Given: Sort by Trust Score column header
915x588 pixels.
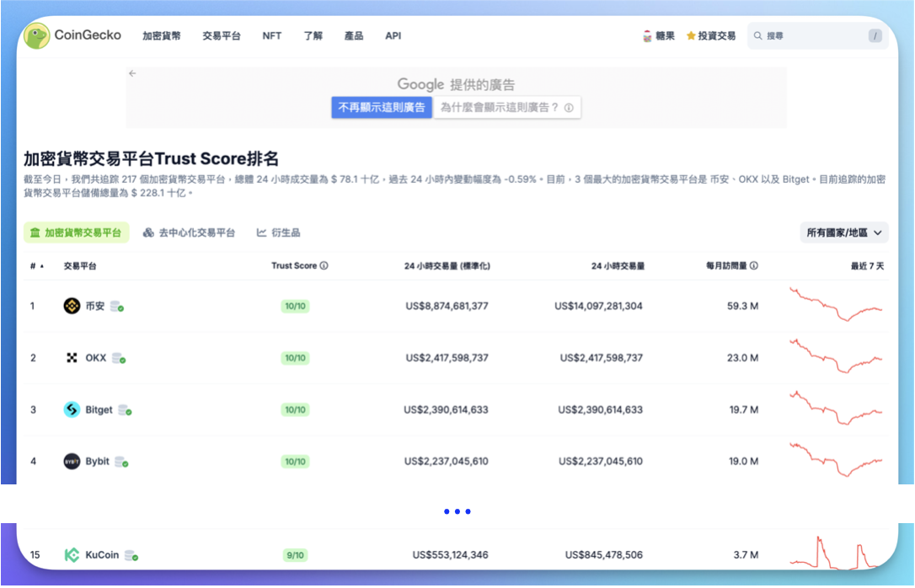Looking at the screenshot, I should point(293,265).
